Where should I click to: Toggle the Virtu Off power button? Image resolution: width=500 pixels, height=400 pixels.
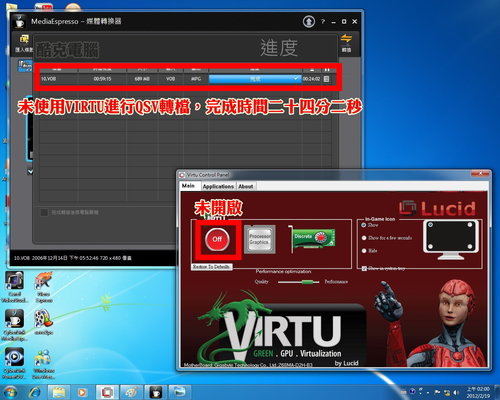217,239
